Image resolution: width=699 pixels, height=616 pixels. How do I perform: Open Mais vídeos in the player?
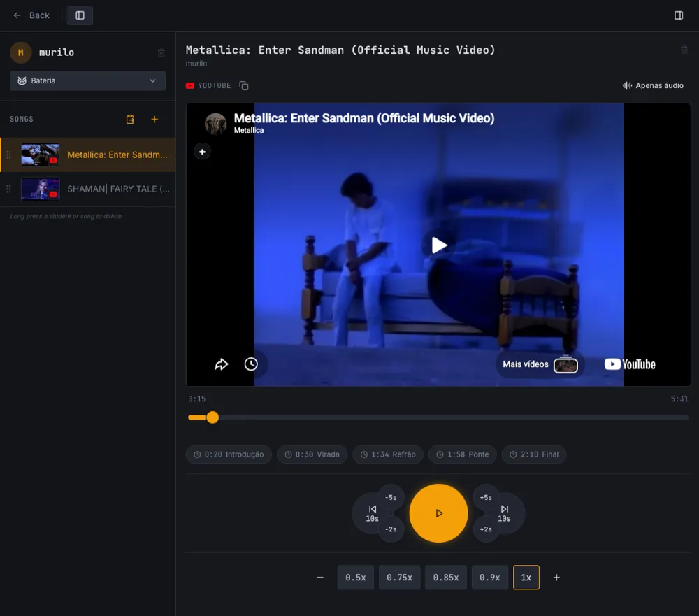click(x=540, y=364)
